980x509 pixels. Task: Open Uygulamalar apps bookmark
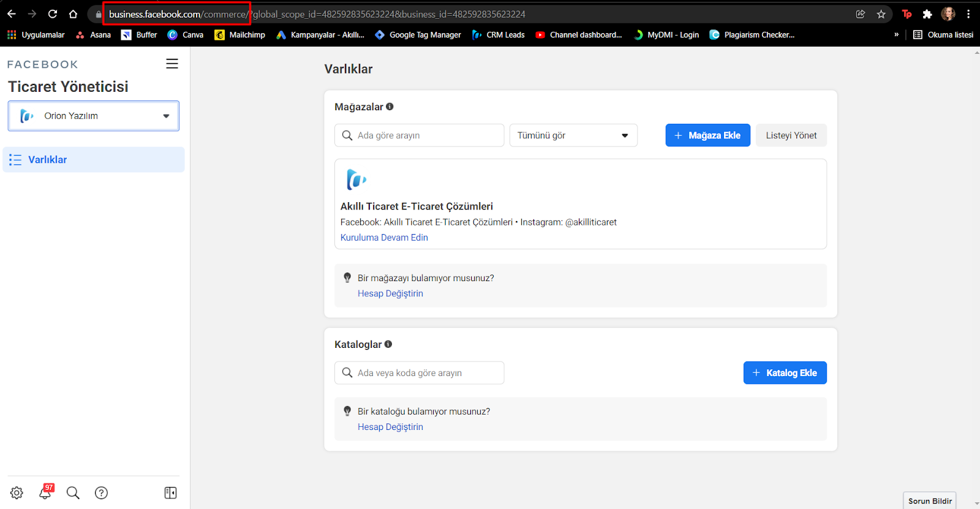click(x=36, y=35)
